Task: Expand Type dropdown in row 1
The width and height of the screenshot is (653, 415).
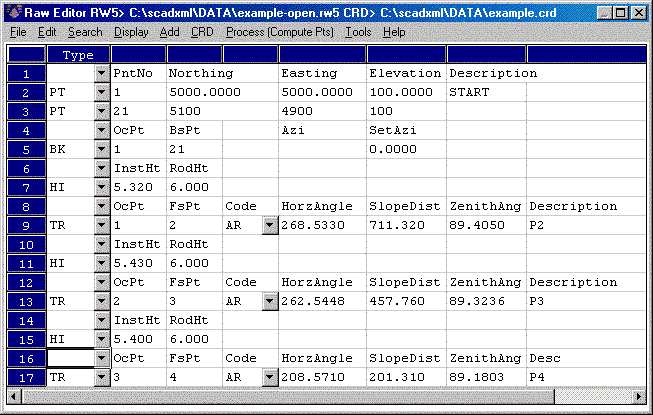Action: [102, 73]
